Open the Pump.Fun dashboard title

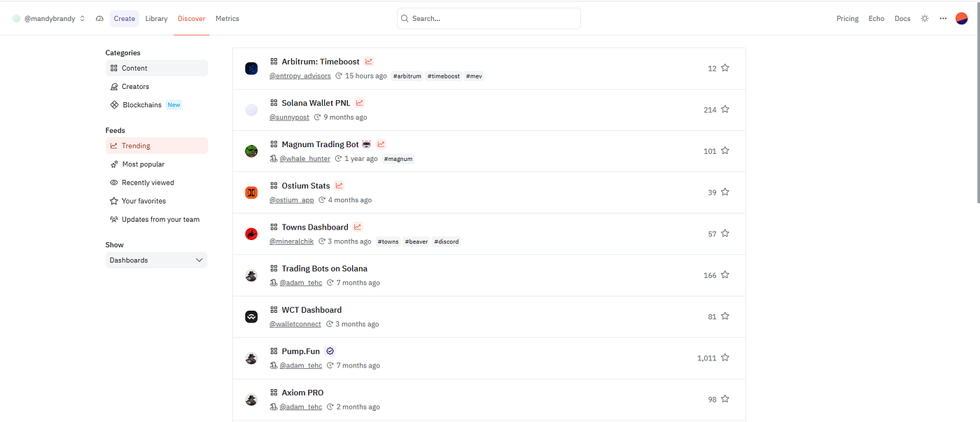[x=301, y=351]
